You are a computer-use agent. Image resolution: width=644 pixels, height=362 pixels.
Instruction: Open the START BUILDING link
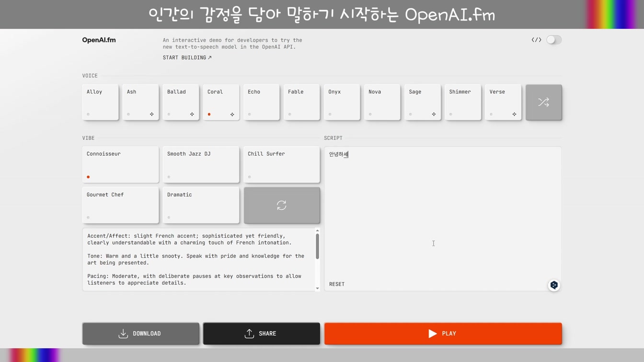point(187,57)
